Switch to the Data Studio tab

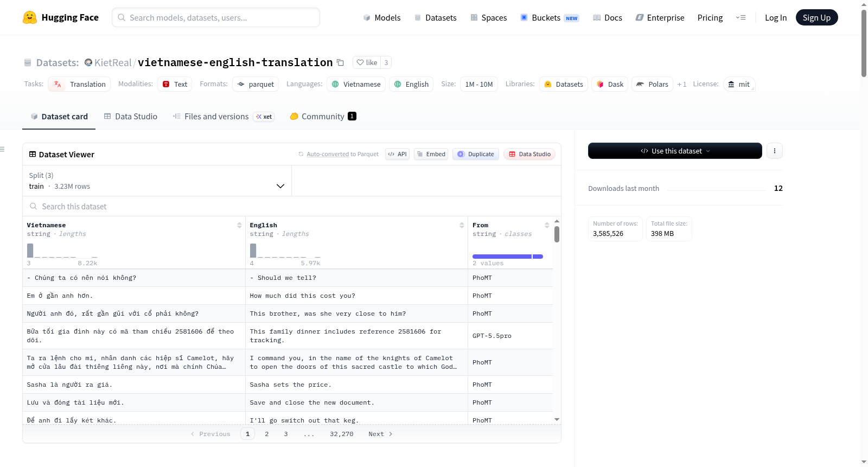coord(131,117)
